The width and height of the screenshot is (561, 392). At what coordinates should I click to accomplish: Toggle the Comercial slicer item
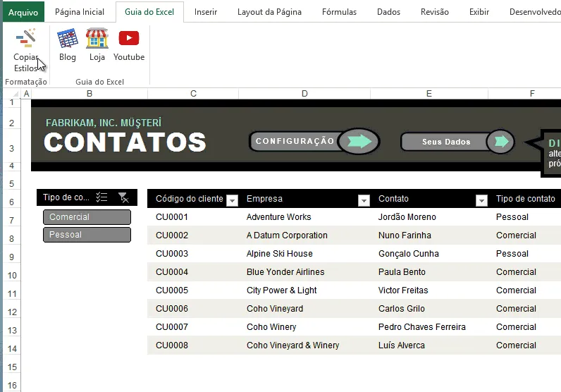87,217
